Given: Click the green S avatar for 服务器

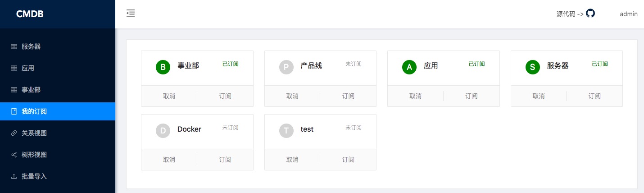Looking at the screenshot, I should (533, 68).
